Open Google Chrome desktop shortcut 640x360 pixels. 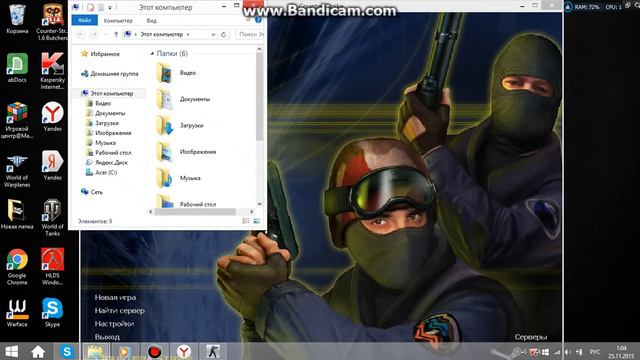click(x=17, y=267)
